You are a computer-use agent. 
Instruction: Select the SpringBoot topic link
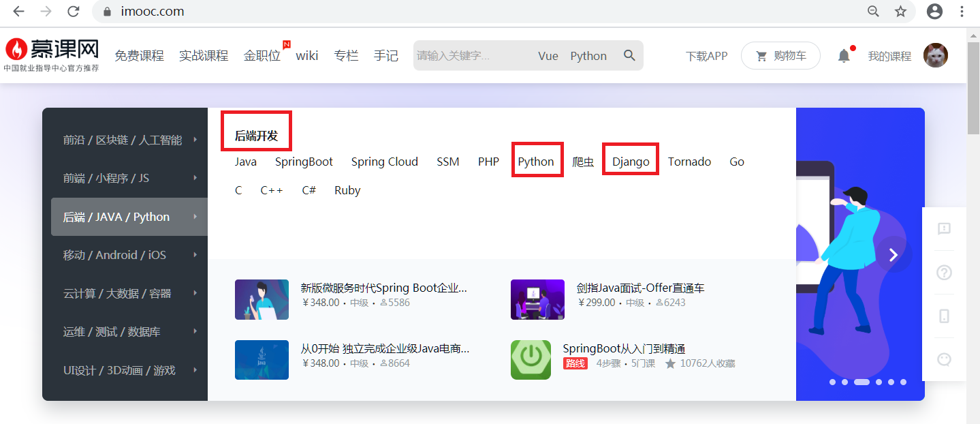pyautogui.click(x=304, y=162)
